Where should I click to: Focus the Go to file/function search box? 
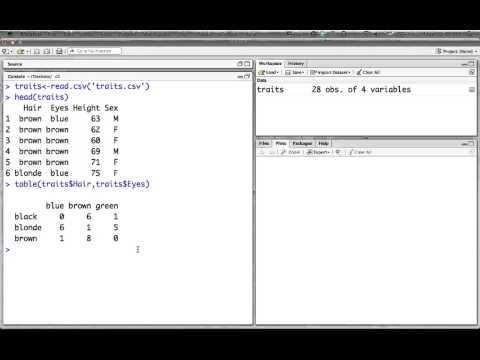(x=94, y=51)
